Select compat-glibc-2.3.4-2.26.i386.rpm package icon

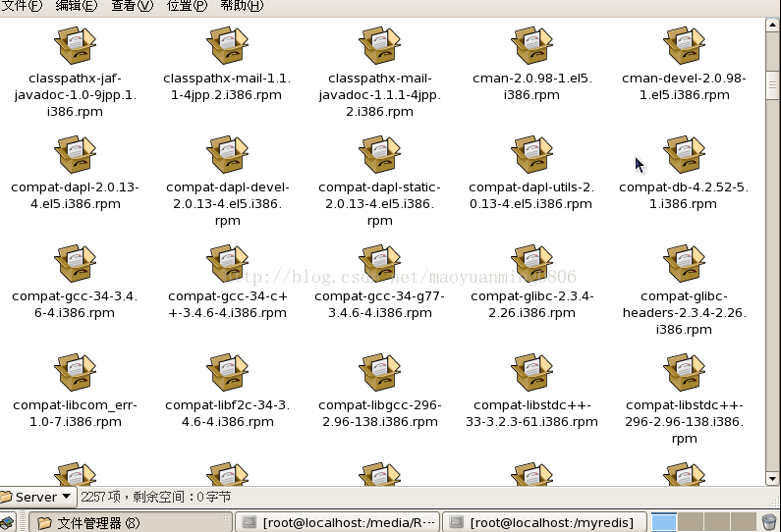coord(531,263)
